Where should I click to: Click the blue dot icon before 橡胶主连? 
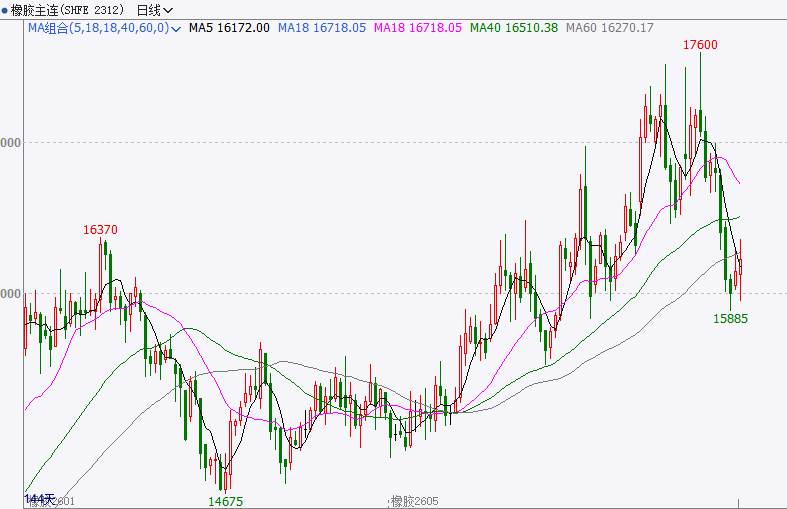[5, 10]
